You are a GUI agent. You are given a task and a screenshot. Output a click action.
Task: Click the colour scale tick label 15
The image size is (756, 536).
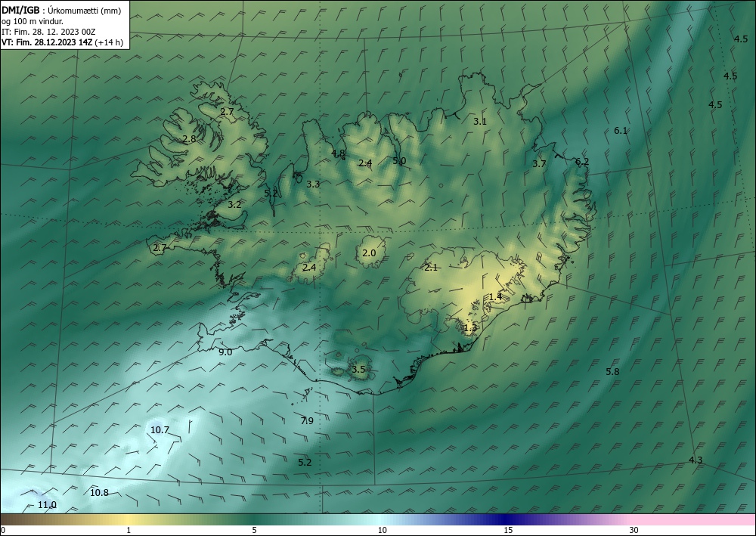click(508, 530)
